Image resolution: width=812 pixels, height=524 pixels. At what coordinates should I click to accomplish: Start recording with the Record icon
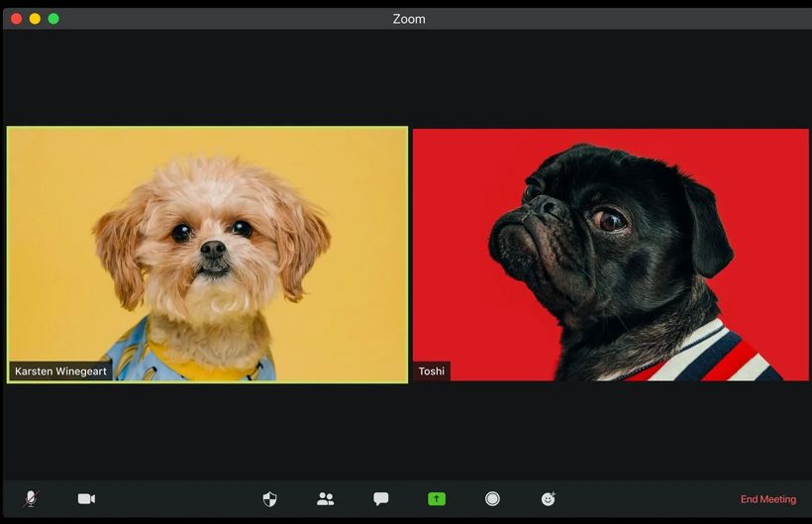[x=492, y=499]
